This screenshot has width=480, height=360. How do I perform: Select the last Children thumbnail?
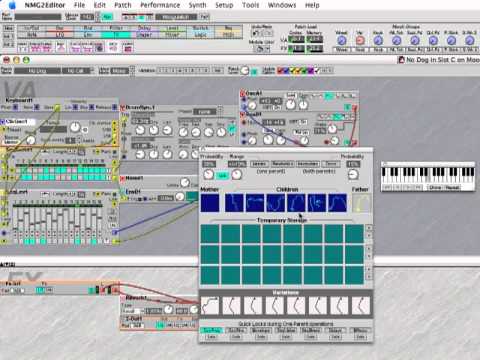[337, 203]
